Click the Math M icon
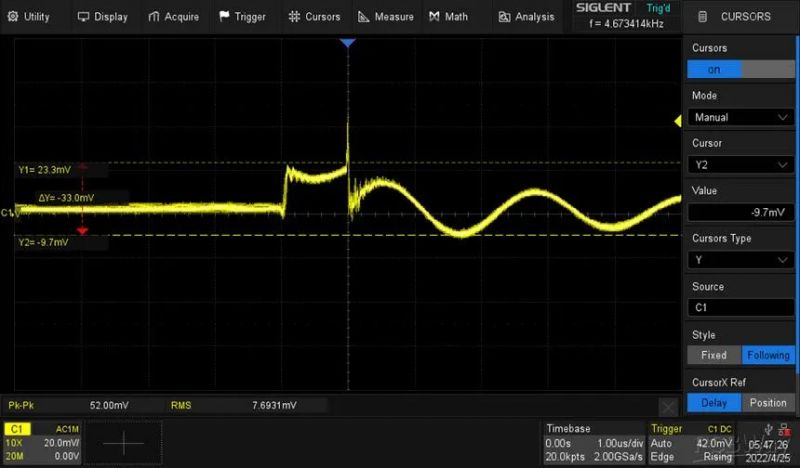This screenshot has width=800, height=468. click(434, 16)
